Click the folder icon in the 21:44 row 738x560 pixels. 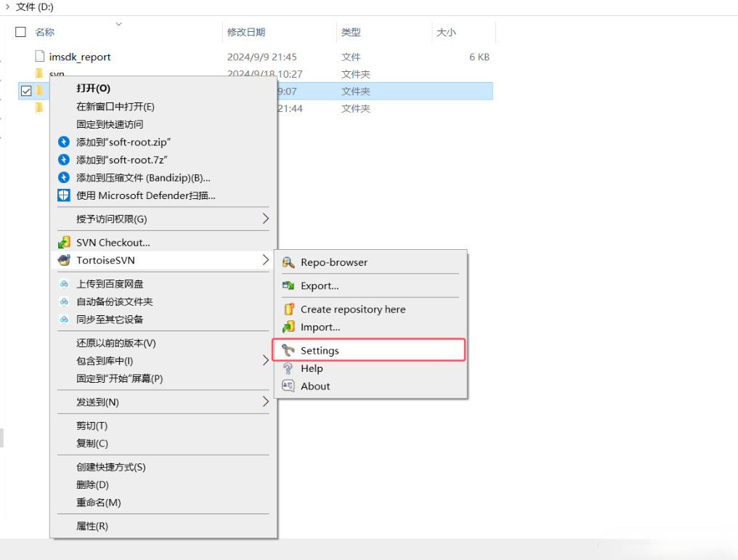[x=39, y=107]
